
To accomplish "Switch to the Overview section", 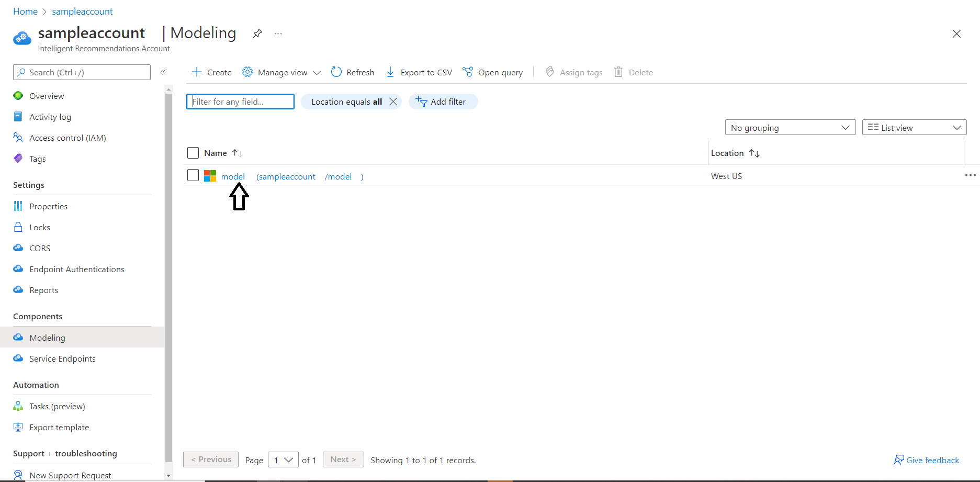I will click(x=47, y=96).
